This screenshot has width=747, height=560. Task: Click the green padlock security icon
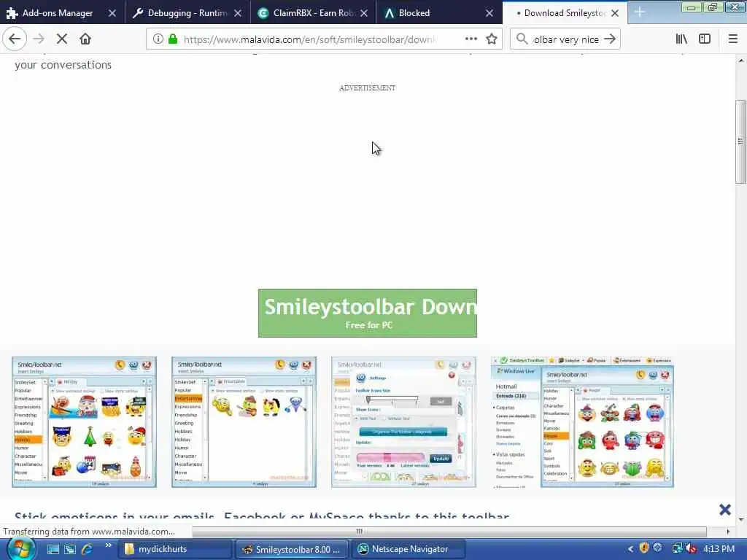coord(173,39)
